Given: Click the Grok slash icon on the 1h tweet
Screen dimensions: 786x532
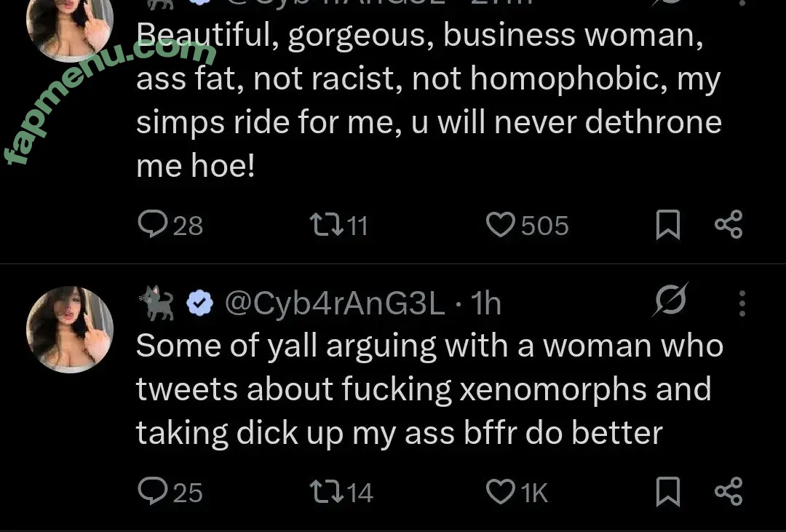Looking at the screenshot, I should point(670,301).
